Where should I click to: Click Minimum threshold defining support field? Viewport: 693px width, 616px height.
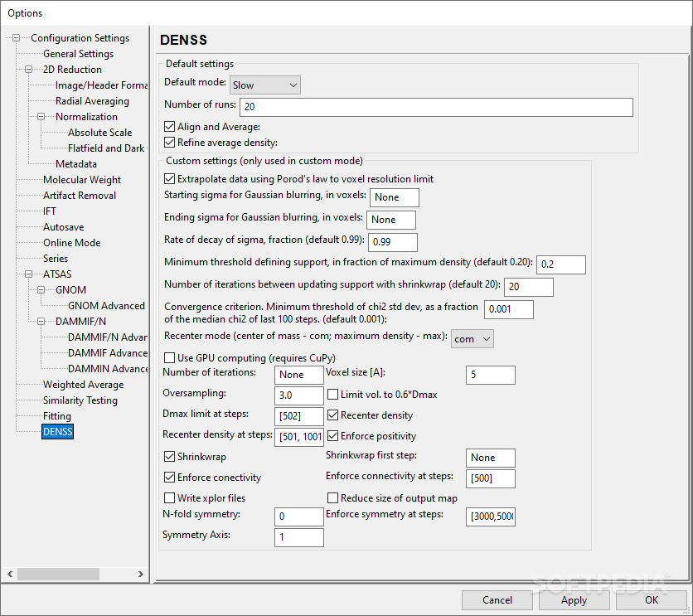pos(561,264)
